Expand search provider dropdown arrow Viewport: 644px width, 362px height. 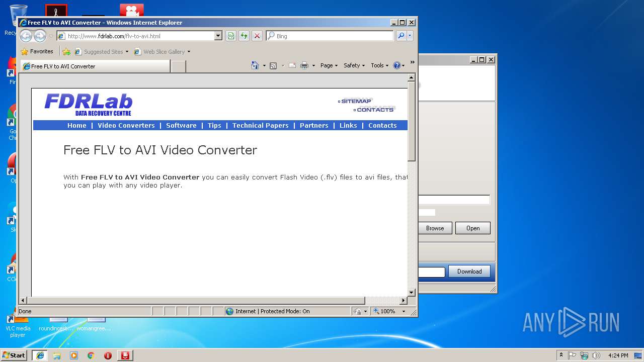click(x=410, y=36)
